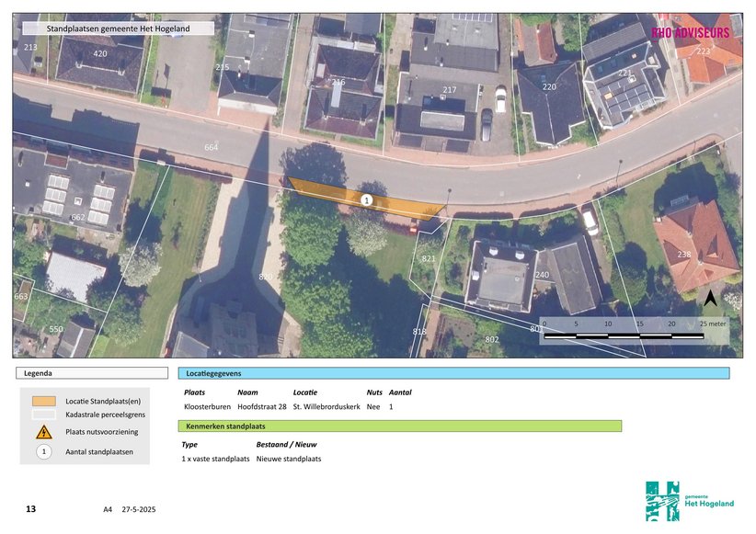Select the orange Locatie Standplaats(en) legend swatch

click(43, 402)
